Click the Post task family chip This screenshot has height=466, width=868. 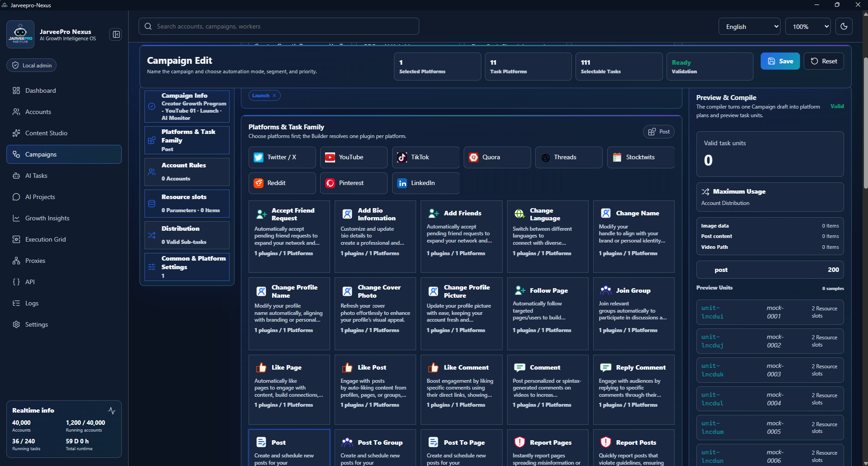pos(659,132)
